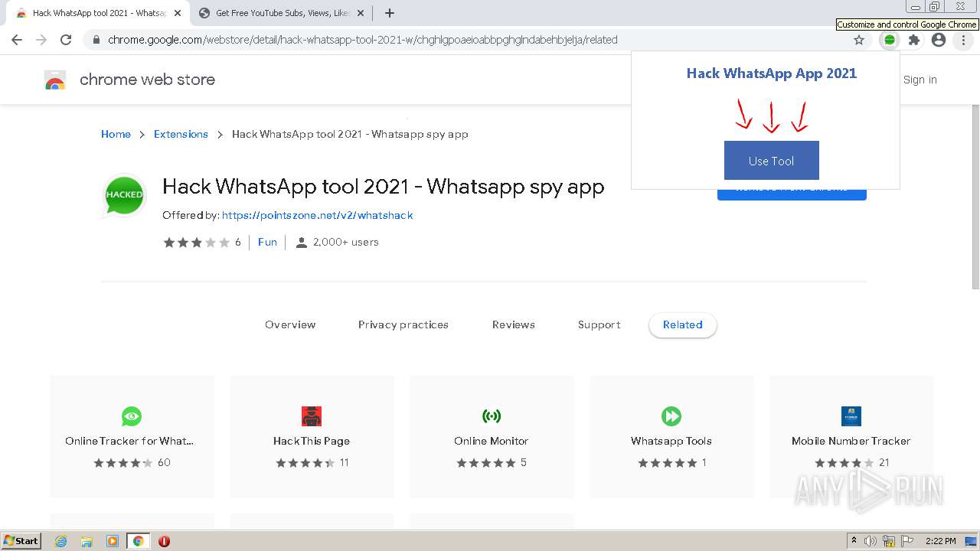Click the Use Tool button
The image size is (980, 551).
(x=772, y=161)
